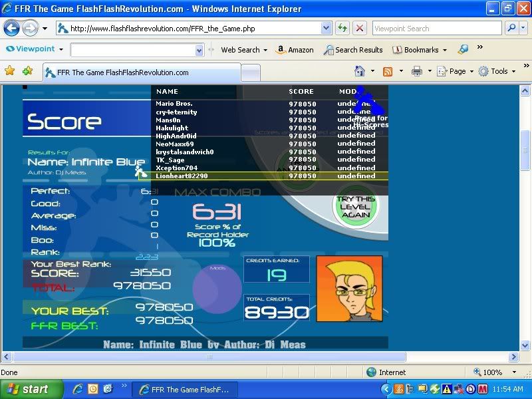The width and height of the screenshot is (532, 399).
Task: Open the Viewpoint toolbar search dropdown
Action: tap(199, 51)
